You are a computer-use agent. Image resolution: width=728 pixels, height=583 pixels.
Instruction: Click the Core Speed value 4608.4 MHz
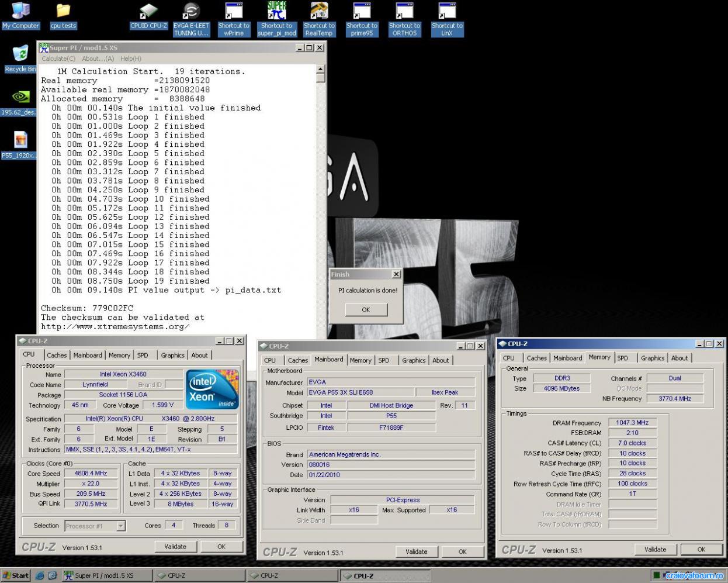pos(91,474)
